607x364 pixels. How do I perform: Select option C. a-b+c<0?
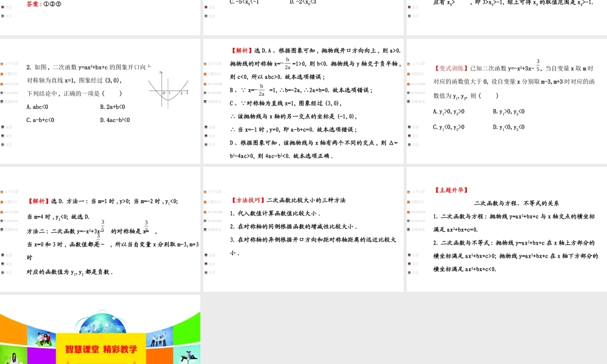coord(40,120)
